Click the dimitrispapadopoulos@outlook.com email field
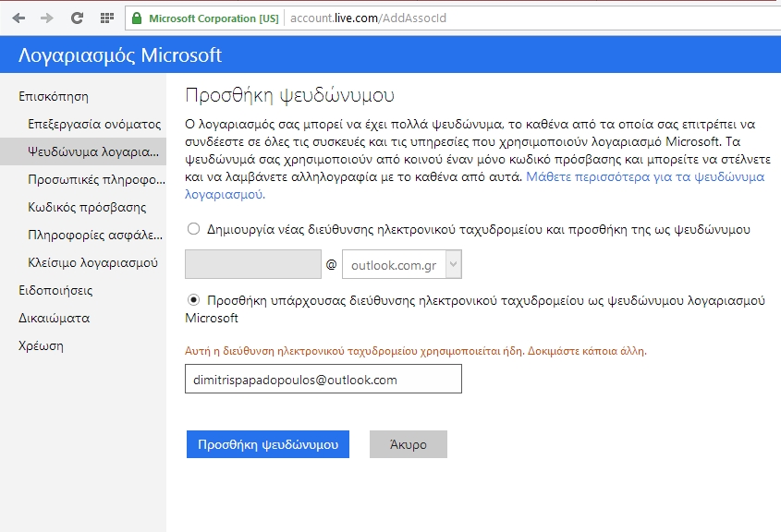 (x=323, y=379)
